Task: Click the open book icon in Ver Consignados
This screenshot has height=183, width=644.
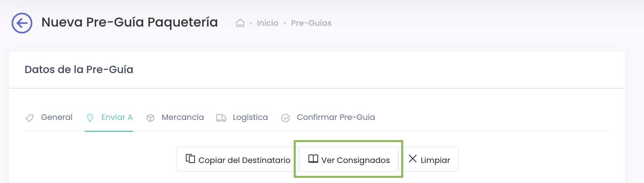Action: point(313,159)
